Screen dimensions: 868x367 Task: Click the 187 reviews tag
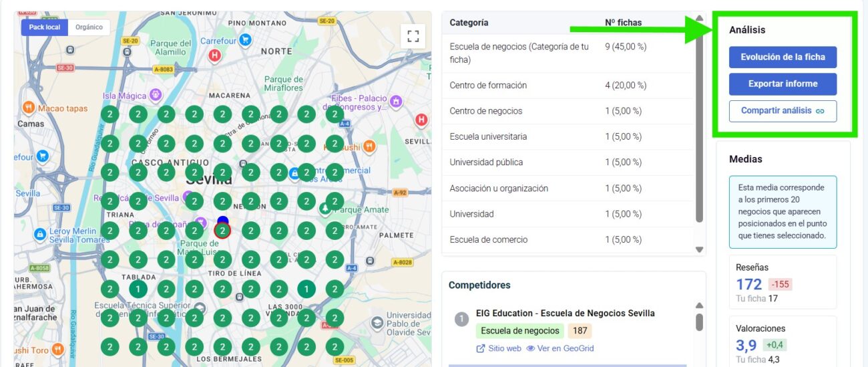[580, 330]
